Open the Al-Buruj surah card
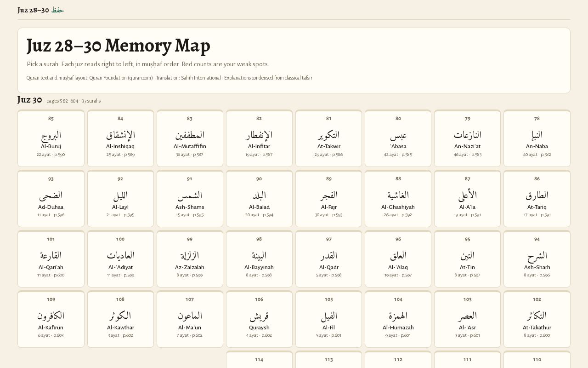 pos(51,138)
